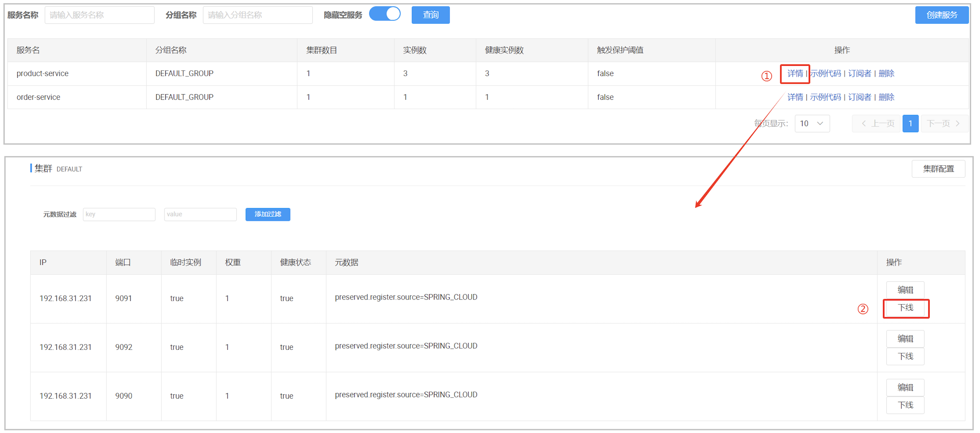
Task: Click 删除 for product-service
Action: coord(886,73)
